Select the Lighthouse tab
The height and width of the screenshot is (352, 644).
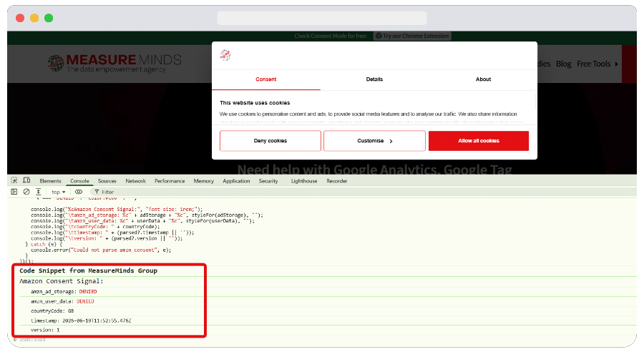(x=304, y=181)
